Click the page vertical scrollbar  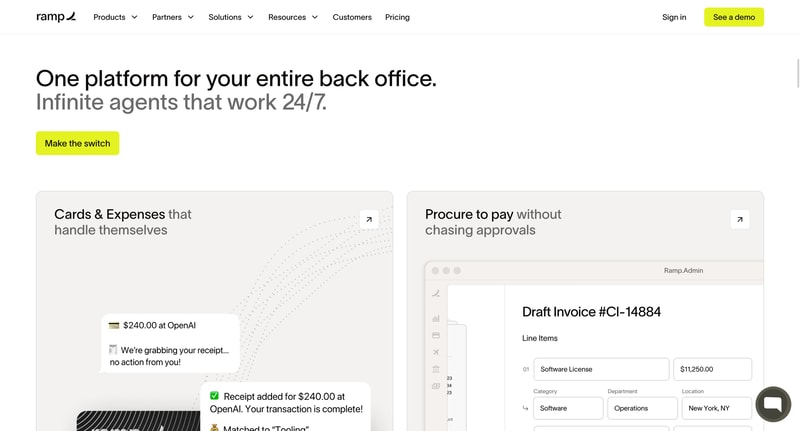(797, 73)
